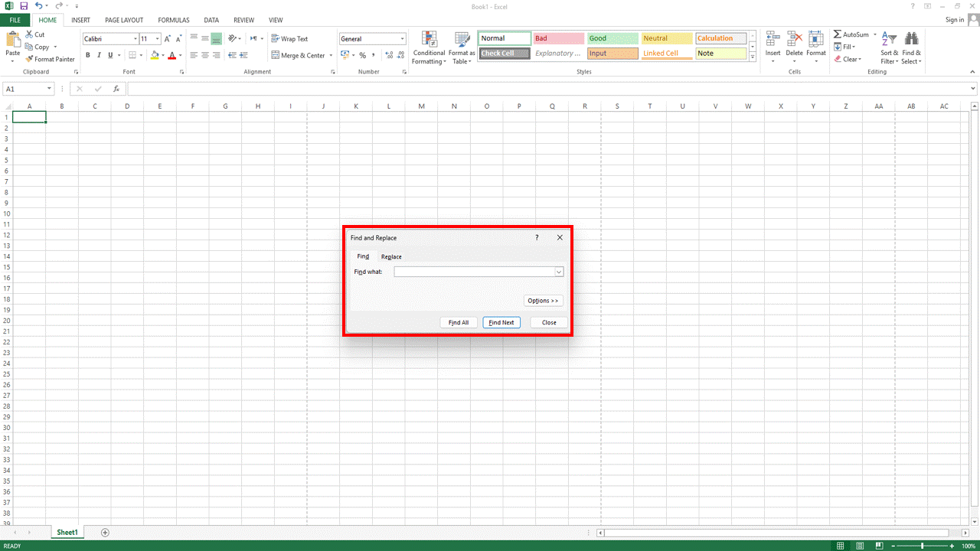Click into the Find what text field
The width and height of the screenshot is (980, 551).
pyautogui.click(x=474, y=272)
